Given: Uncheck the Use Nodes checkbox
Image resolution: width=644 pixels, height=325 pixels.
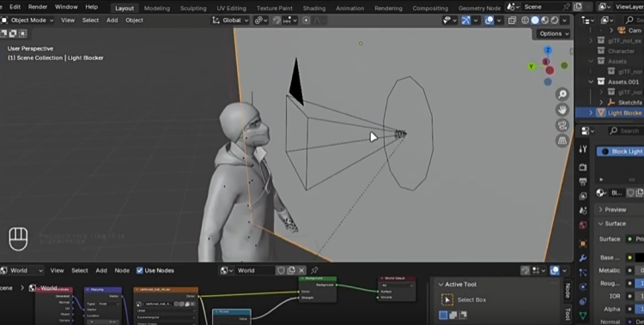Looking at the screenshot, I should click(140, 270).
